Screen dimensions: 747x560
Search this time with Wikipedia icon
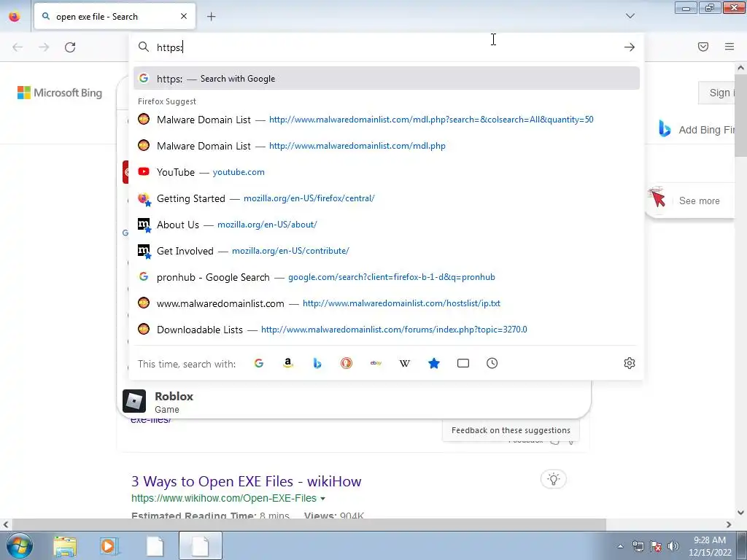[x=404, y=363]
